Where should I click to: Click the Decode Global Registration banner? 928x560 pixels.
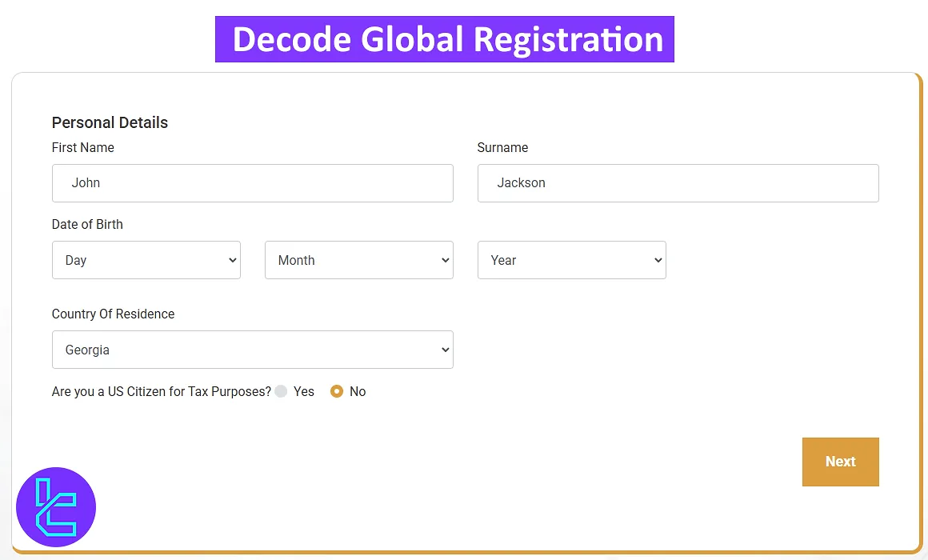[445, 38]
